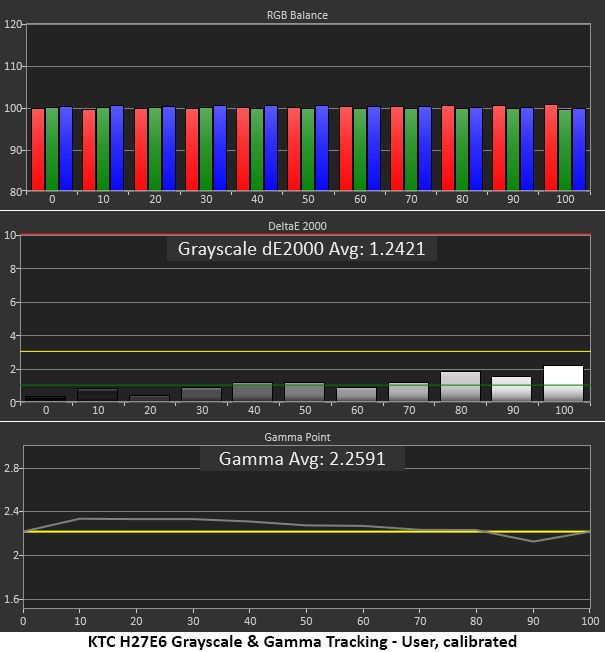Click the DeltaE bar at 60
605x652 pixels.
click(x=356, y=395)
